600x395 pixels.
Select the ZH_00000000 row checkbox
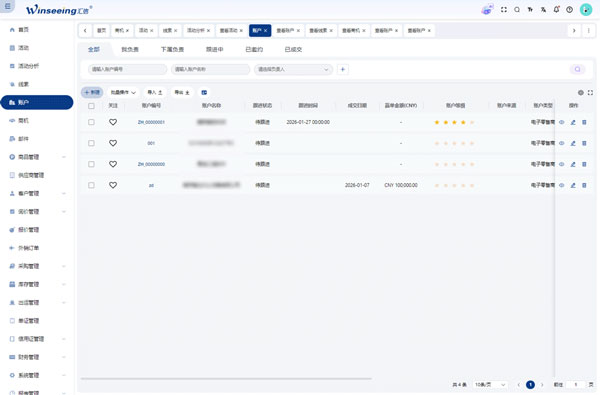tap(91, 164)
